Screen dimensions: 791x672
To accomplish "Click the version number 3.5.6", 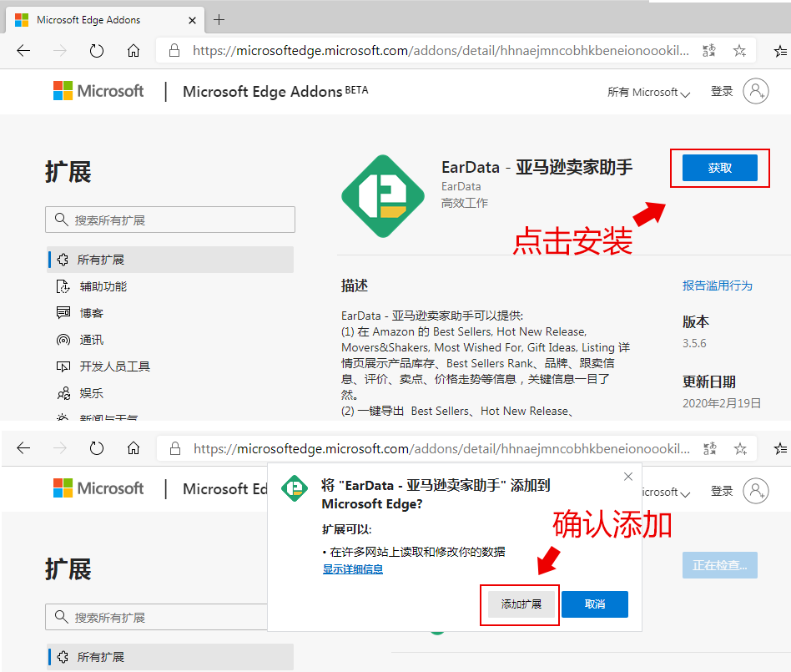I will pyautogui.click(x=694, y=343).
